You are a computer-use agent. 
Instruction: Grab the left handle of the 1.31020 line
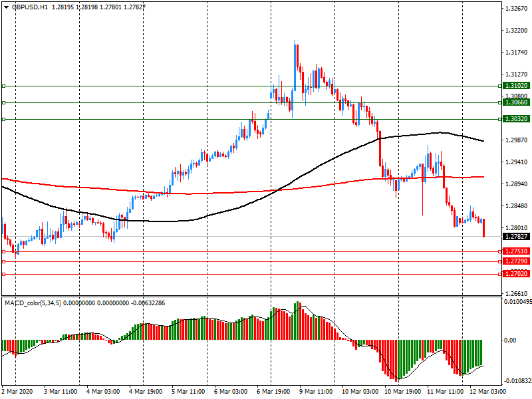coord(4,86)
